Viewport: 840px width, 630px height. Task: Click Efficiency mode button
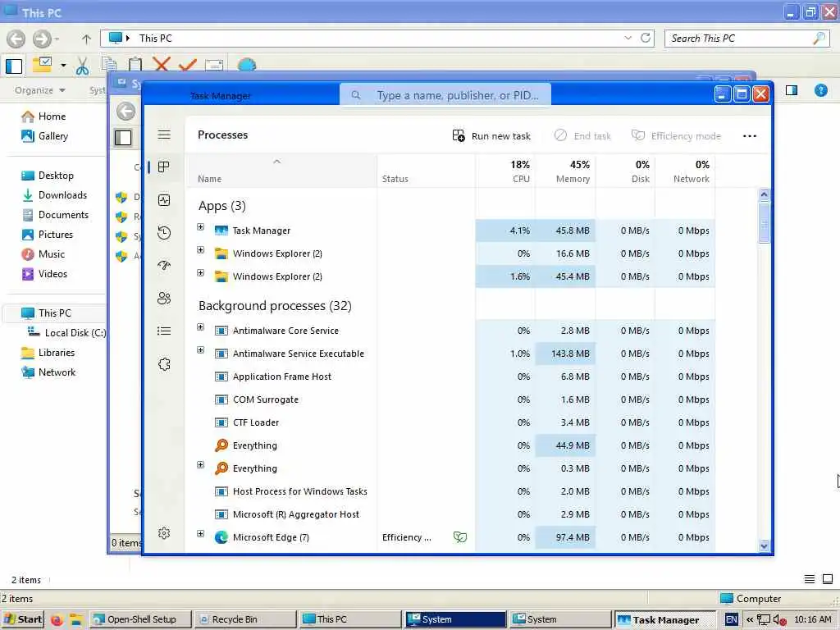tap(676, 136)
